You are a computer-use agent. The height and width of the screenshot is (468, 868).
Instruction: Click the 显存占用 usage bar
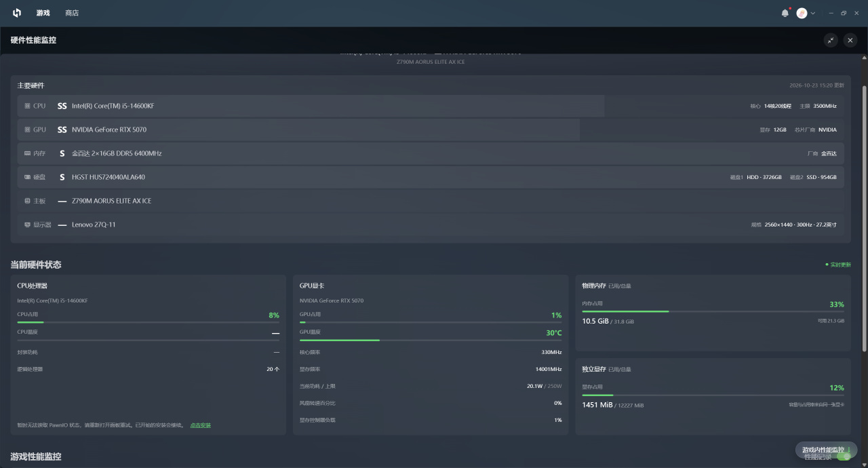click(x=713, y=395)
